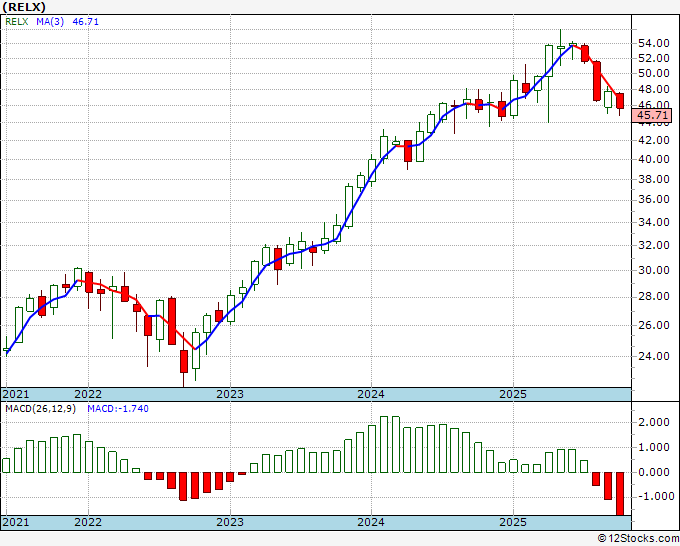Click the 38.00 price axis label
Screen dimensions: 680x546
654,179
